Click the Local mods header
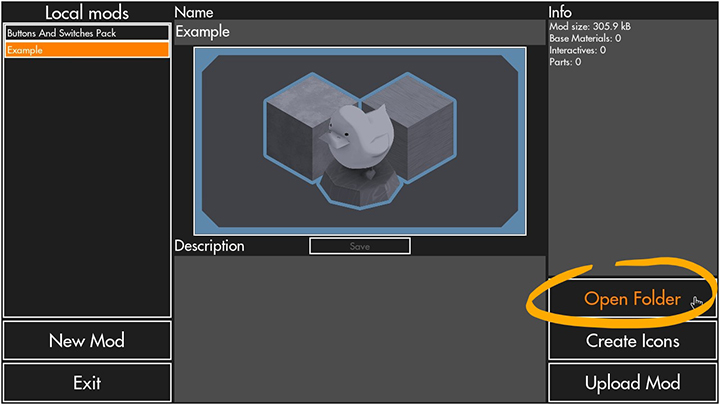This screenshot has height=405, width=720. (x=87, y=12)
